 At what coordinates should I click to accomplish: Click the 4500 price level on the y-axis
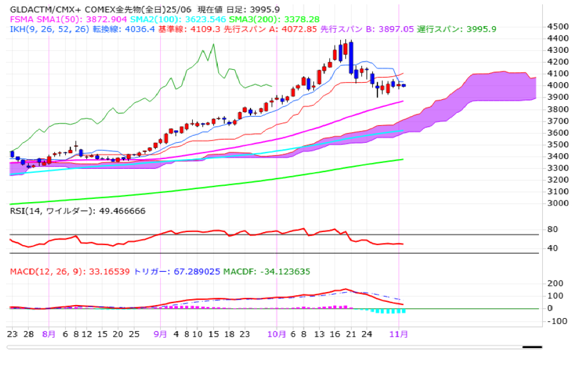[x=559, y=26]
